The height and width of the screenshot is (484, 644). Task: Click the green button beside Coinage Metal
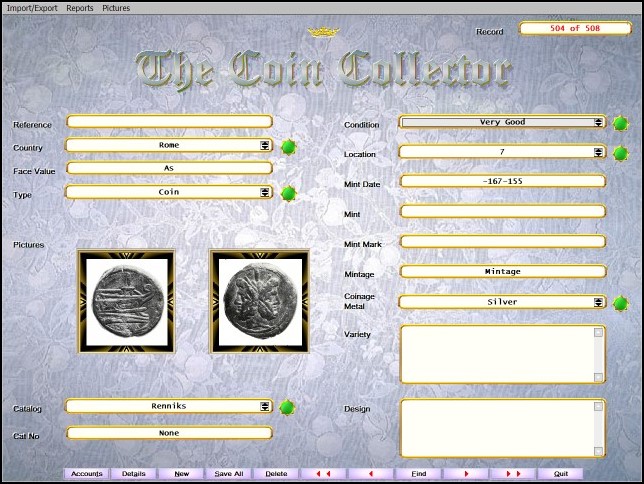point(621,304)
